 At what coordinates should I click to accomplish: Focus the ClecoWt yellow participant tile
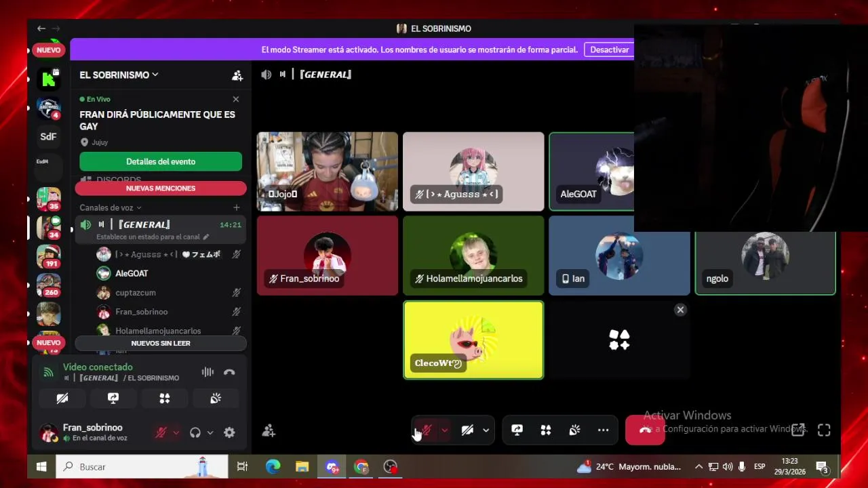[x=473, y=340]
